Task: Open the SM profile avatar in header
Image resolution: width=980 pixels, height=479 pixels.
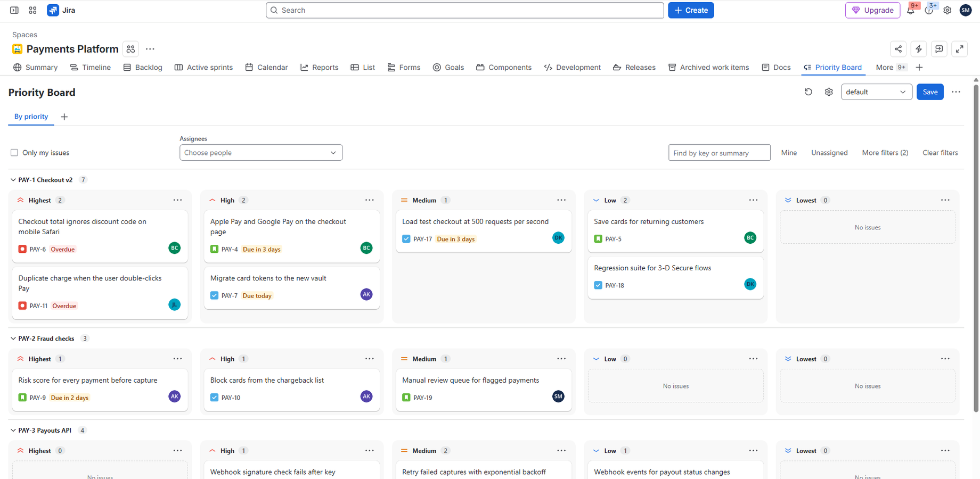Action: (966, 10)
